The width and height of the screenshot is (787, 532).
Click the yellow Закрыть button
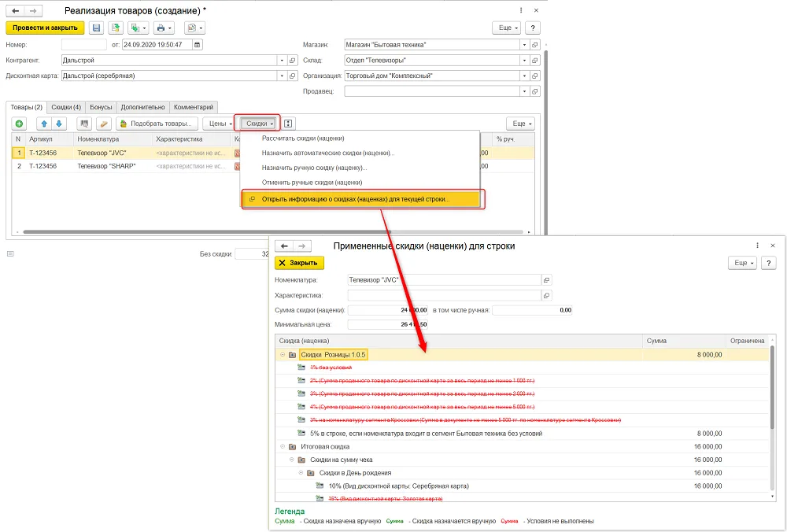(x=300, y=263)
